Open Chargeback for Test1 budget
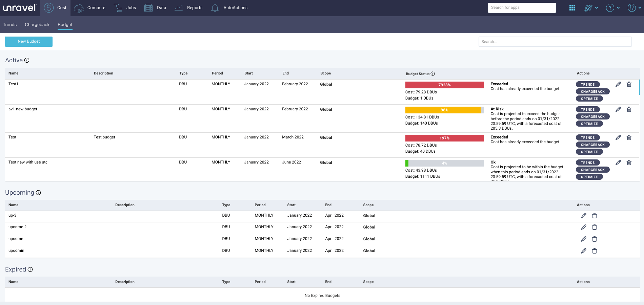The width and height of the screenshot is (644, 305). click(x=593, y=92)
